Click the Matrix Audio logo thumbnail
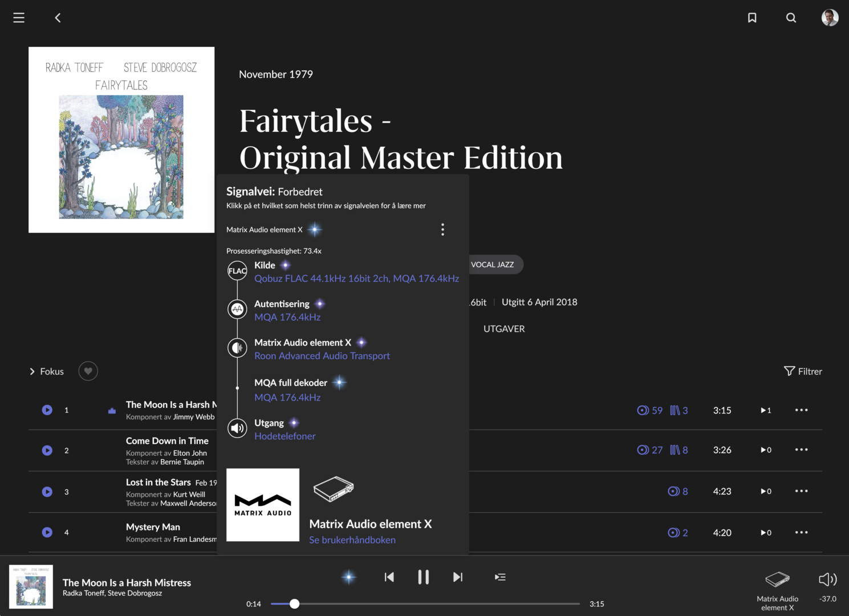The height and width of the screenshot is (616, 849). click(263, 505)
